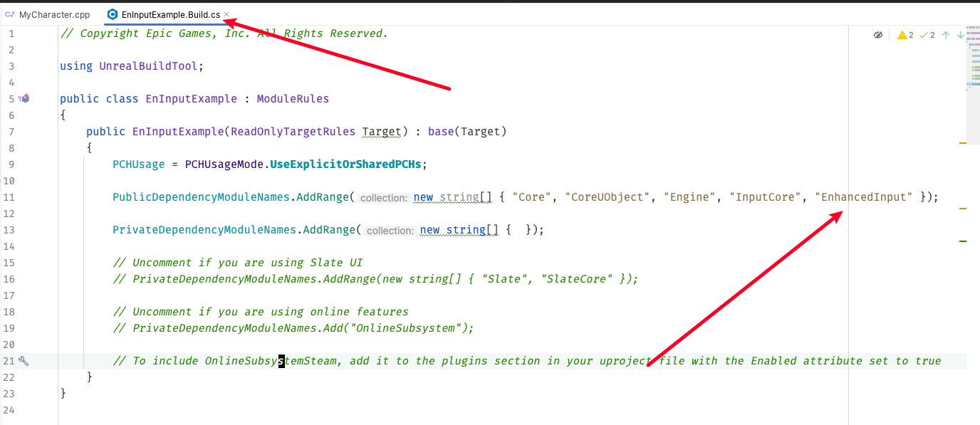Click the C# file icon on Build.cs tab

point(112,14)
